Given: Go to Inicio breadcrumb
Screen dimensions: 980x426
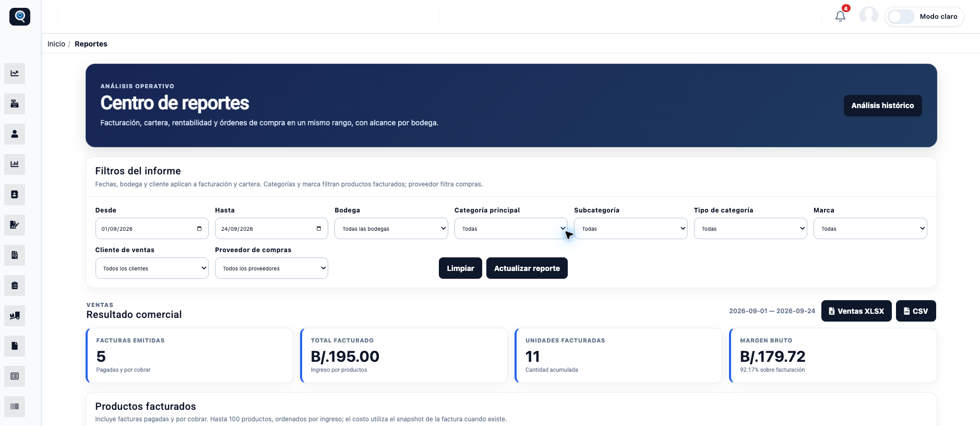Looking at the screenshot, I should [x=56, y=44].
